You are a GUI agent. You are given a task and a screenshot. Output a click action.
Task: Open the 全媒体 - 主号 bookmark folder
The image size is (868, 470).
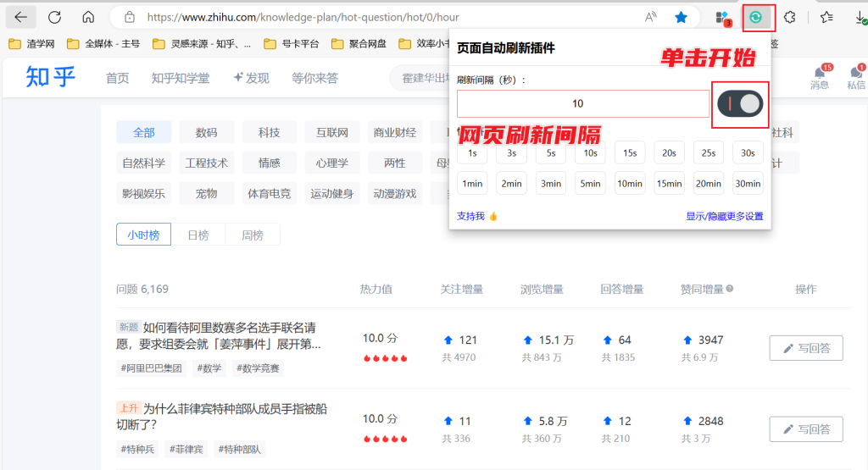(103, 44)
